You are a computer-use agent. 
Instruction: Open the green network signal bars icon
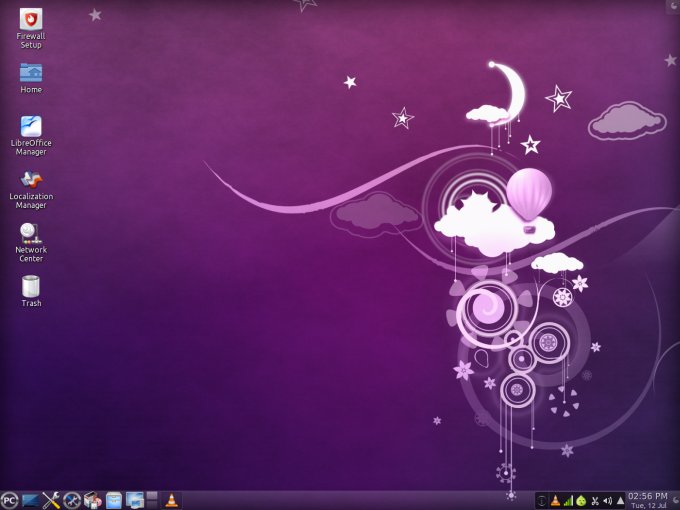[x=568, y=501]
